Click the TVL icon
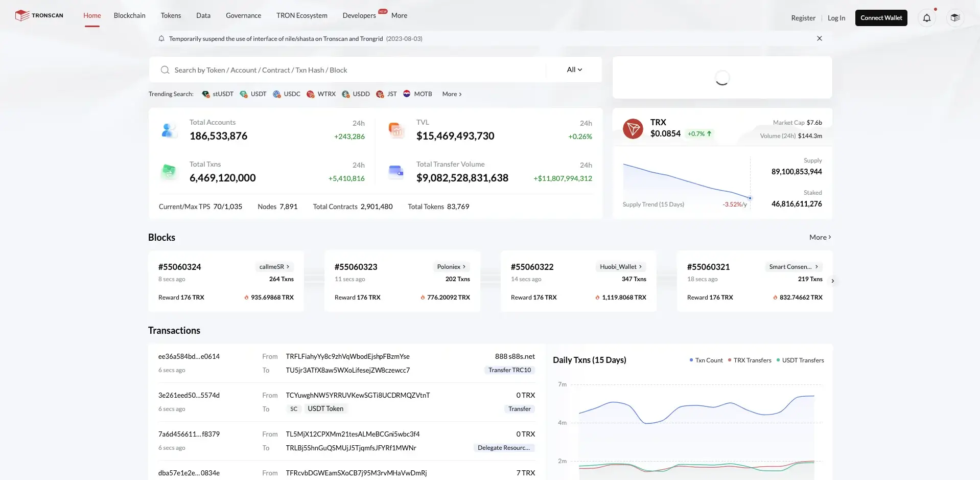Image resolution: width=980 pixels, height=480 pixels. (x=396, y=130)
